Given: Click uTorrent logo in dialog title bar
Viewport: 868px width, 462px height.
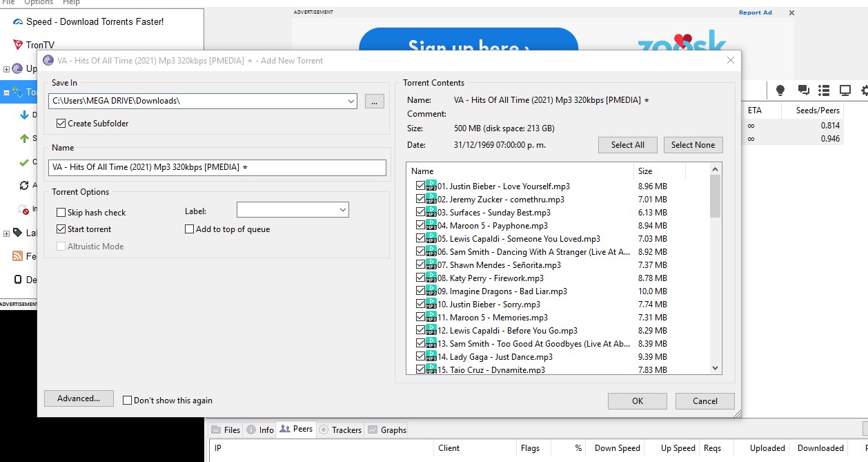Looking at the screenshot, I should (x=48, y=61).
